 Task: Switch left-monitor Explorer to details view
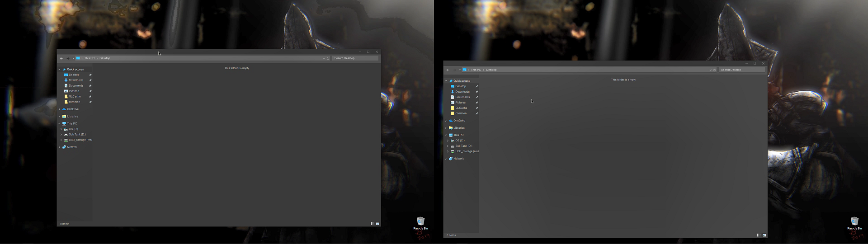[x=373, y=224]
